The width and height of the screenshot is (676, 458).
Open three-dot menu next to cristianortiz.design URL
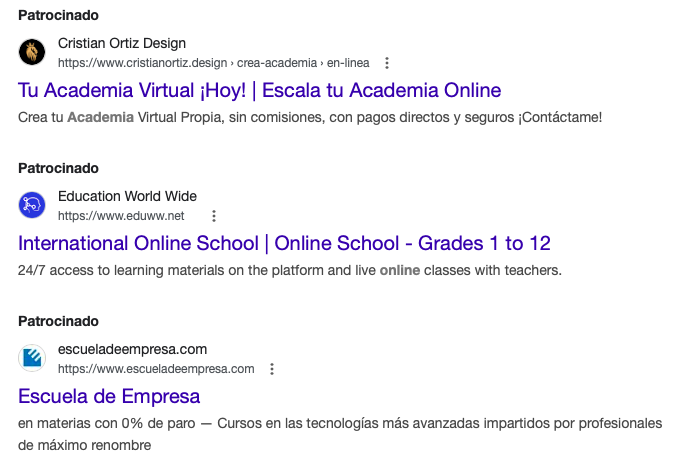(387, 63)
